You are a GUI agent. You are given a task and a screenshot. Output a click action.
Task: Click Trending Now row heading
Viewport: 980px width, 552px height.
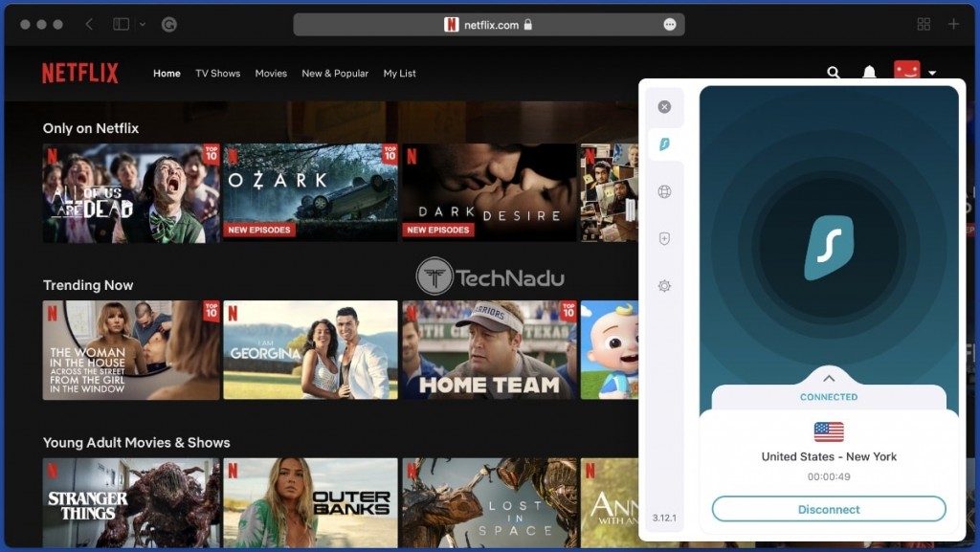pyautogui.click(x=88, y=285)
